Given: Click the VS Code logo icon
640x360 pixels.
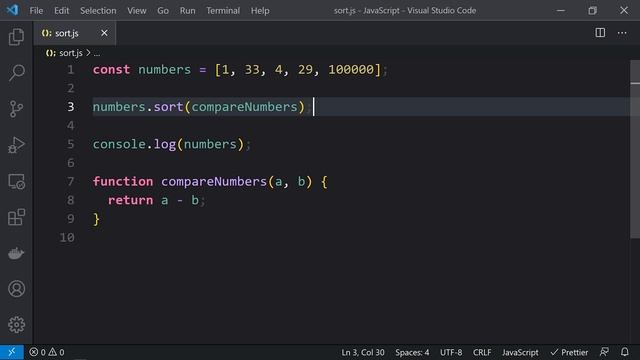Looking at the screenshot, I should pos(12,10).
